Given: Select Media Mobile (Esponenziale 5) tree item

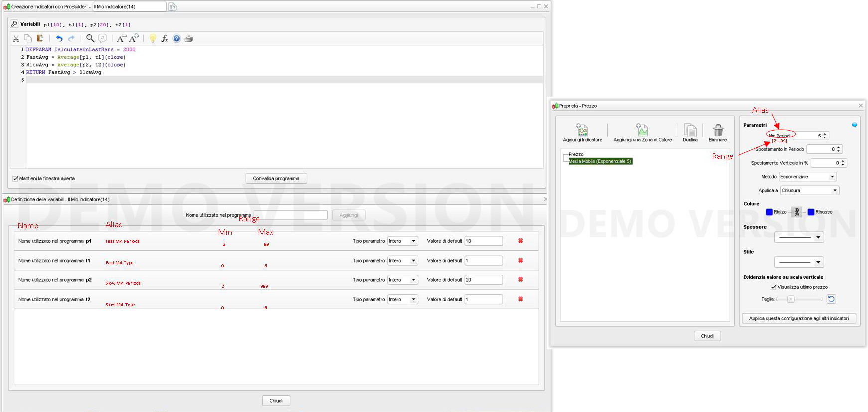Looking at the screenshot, I should [601, 161].
